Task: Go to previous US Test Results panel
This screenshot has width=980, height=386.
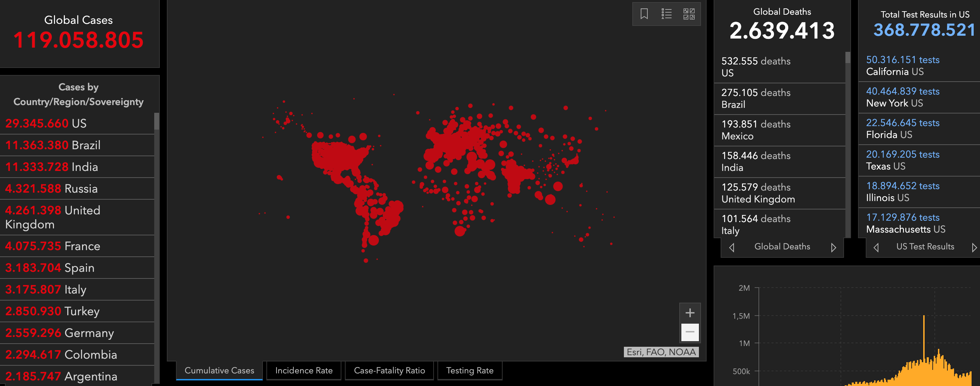Action: pos(876,247)
